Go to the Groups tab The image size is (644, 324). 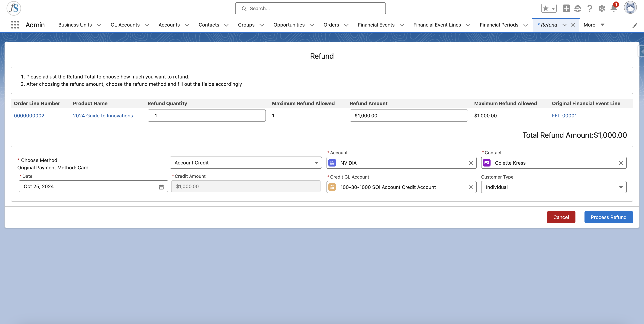point(246,25)
